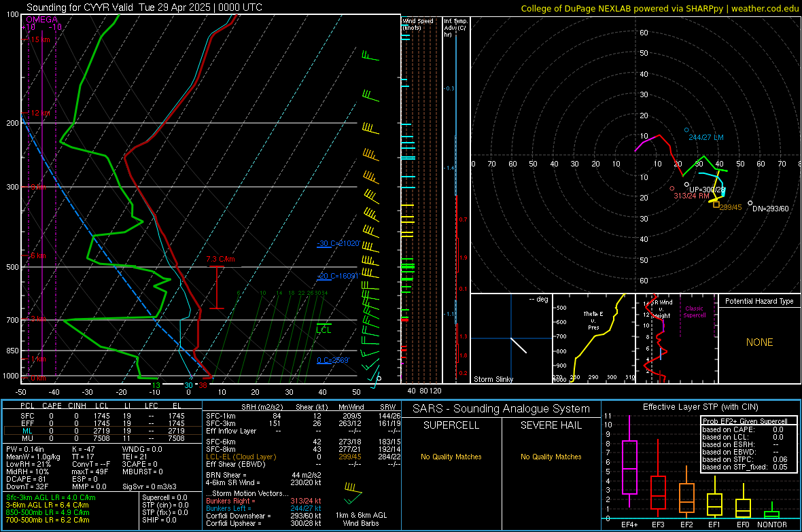
Task: Click the 'Prob EF2+ Given Supercell' box header
Action: tap(745, 421)
